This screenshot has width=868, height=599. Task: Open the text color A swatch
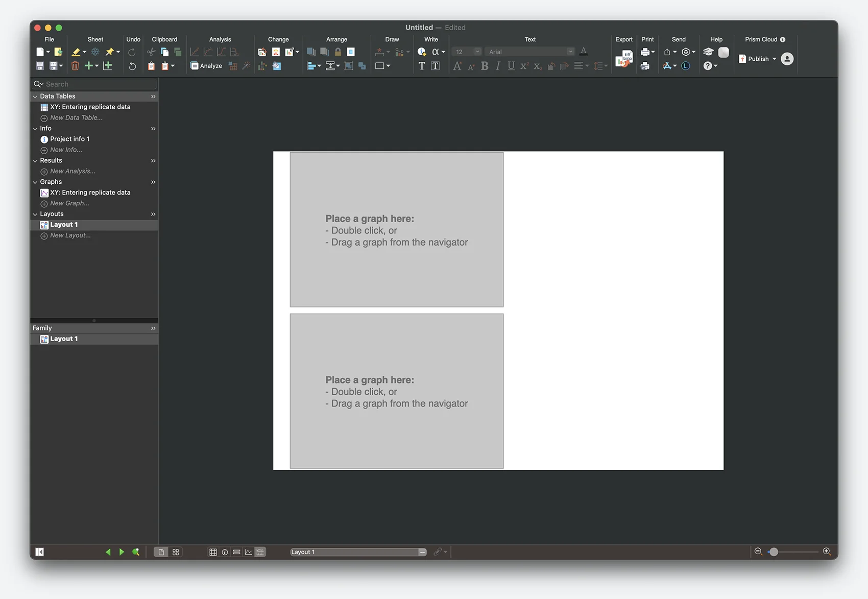[584, 51]
